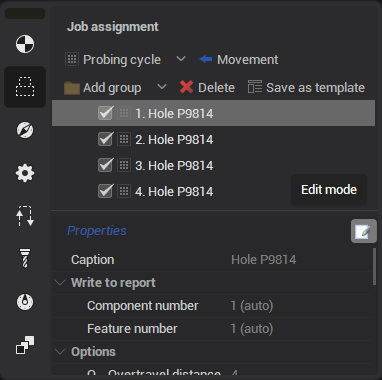Image resolution: width=382 pixels, height=380 pixels.
Task: Click the Caption value Hole P9814
Action: pyautogui.click(x=264, y=260)
